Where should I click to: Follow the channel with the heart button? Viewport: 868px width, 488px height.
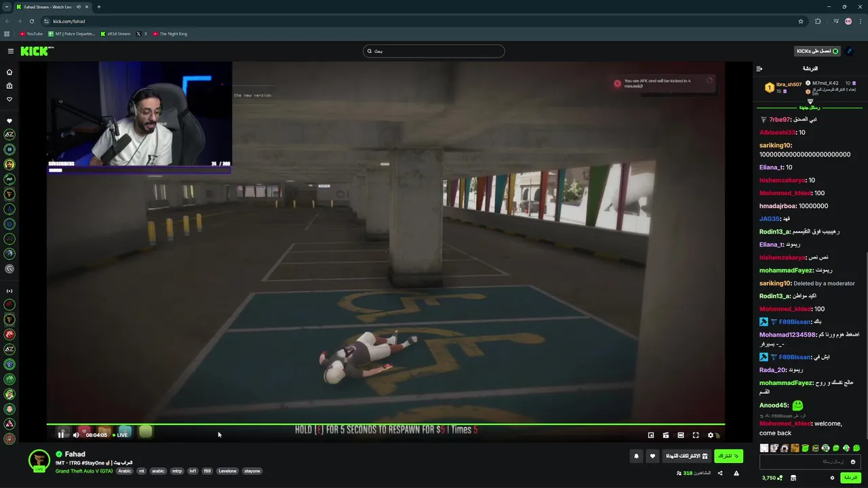click(653, 456)
